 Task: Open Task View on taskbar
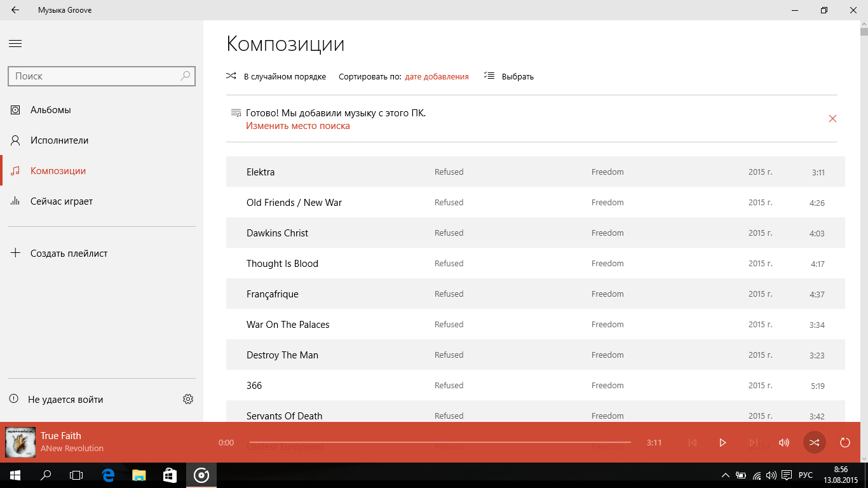(76, 475)
